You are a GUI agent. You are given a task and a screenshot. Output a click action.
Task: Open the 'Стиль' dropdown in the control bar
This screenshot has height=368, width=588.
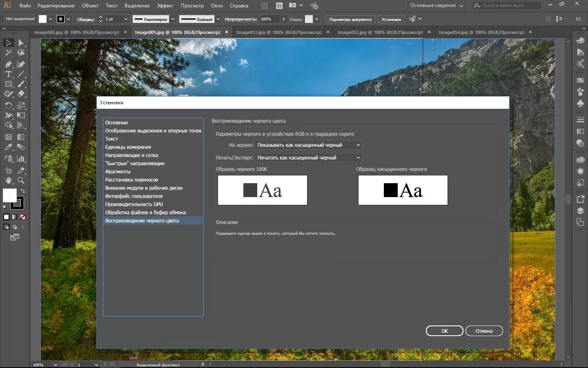pyautogui.click(x=316, y=19)
